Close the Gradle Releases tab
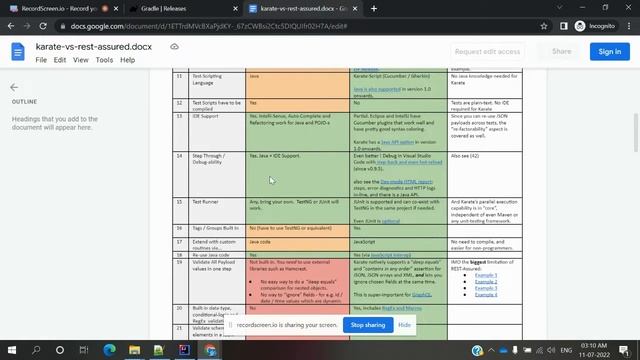Viewport: 640px width, 360px height. pos(236,9)
